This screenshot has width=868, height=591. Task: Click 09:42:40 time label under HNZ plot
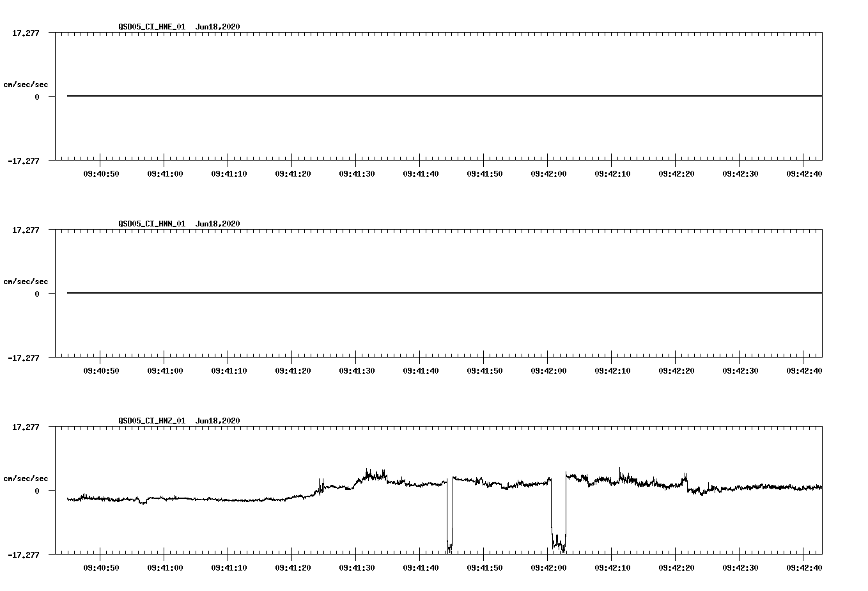point(804,568)
